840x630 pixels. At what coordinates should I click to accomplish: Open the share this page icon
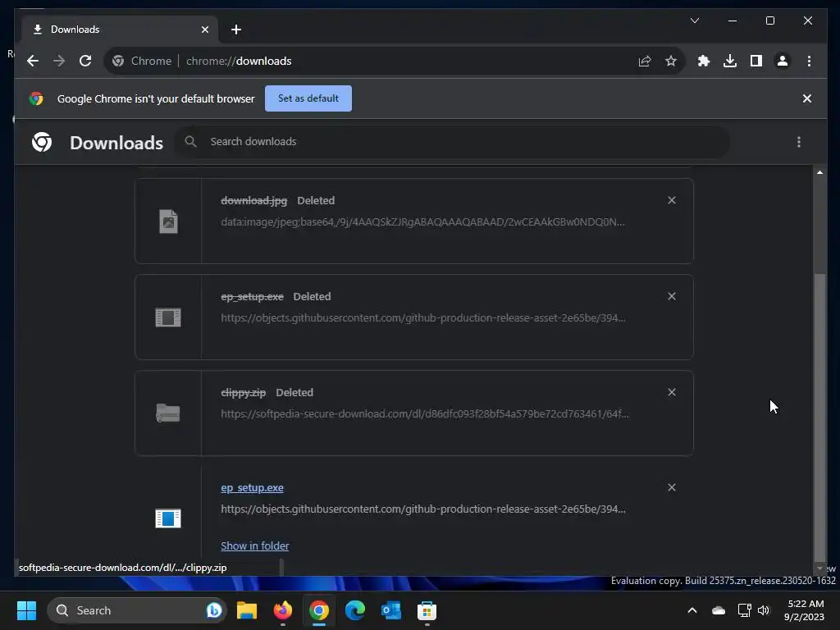click(x=645, y=61)
